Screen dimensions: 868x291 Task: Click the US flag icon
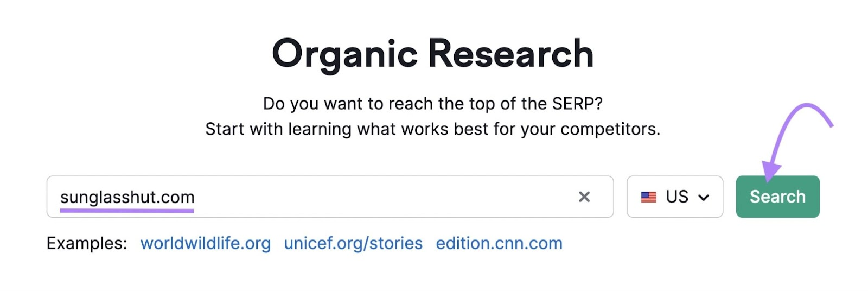[648, 197]
